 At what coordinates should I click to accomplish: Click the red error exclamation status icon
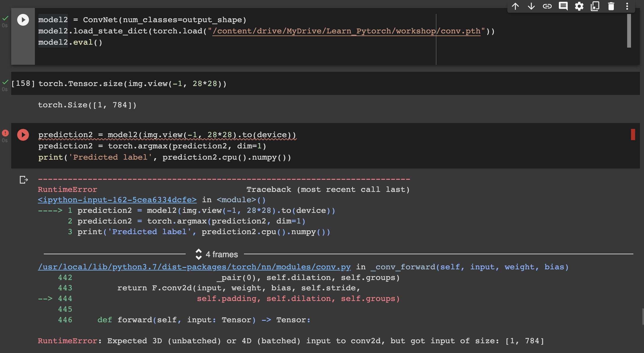[5, 133]
